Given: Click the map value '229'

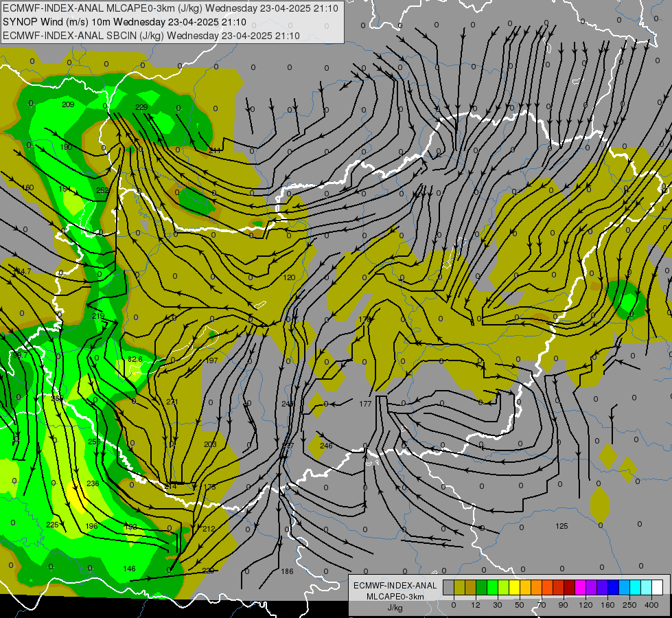Looking at the screenshot, I should (x=141, y=107).
